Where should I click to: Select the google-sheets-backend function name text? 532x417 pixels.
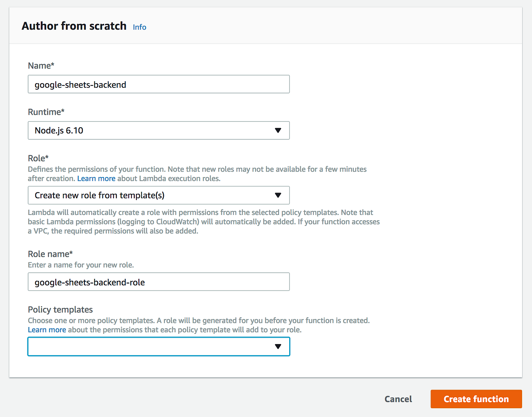point(80,85)
